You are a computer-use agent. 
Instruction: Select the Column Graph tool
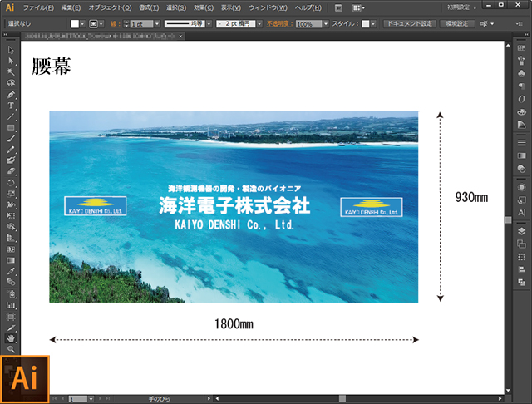pyautogui.click(x=11, y=305)
